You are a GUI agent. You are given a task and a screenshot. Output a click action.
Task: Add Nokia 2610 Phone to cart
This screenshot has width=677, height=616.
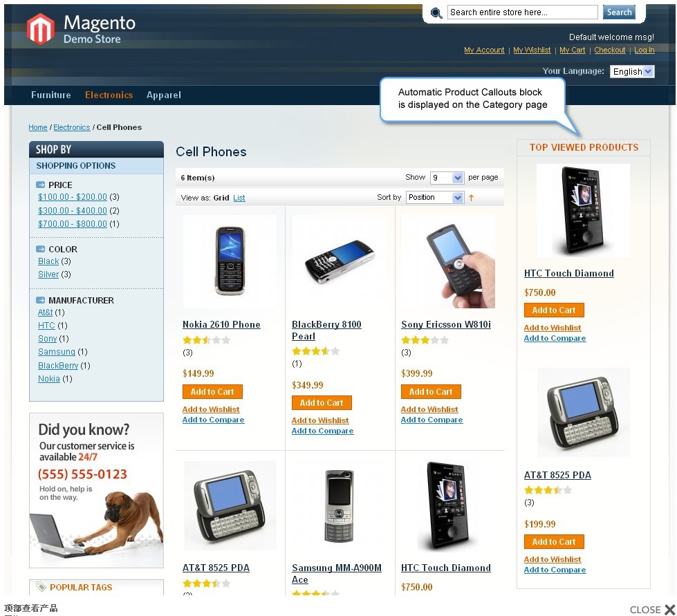(x=212, y=391)
